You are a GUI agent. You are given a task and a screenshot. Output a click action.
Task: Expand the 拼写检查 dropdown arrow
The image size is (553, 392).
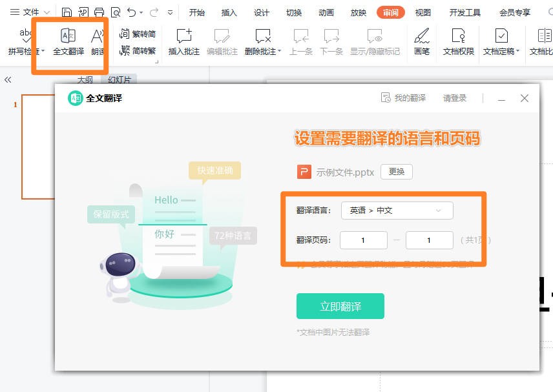tap(43, 51)
